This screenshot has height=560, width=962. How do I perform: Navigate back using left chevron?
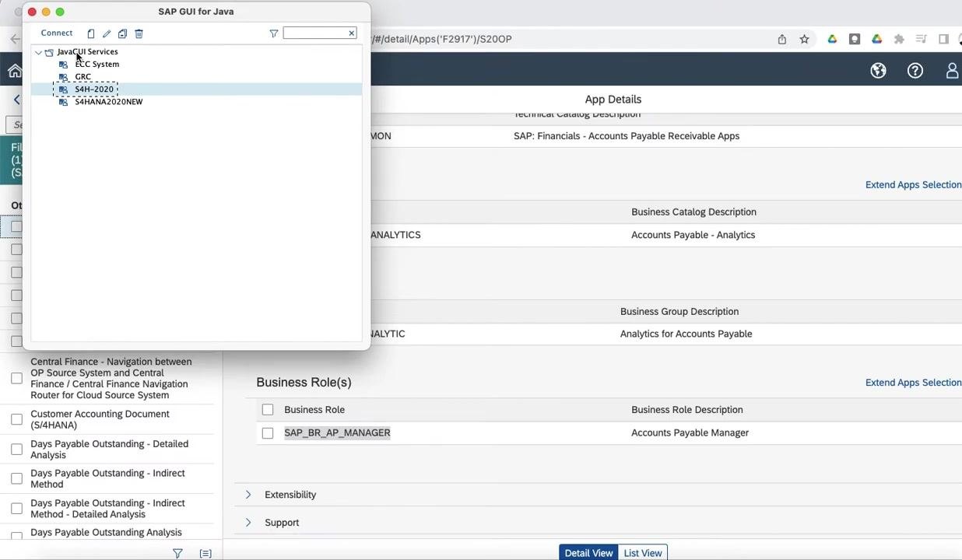(17, 100)
